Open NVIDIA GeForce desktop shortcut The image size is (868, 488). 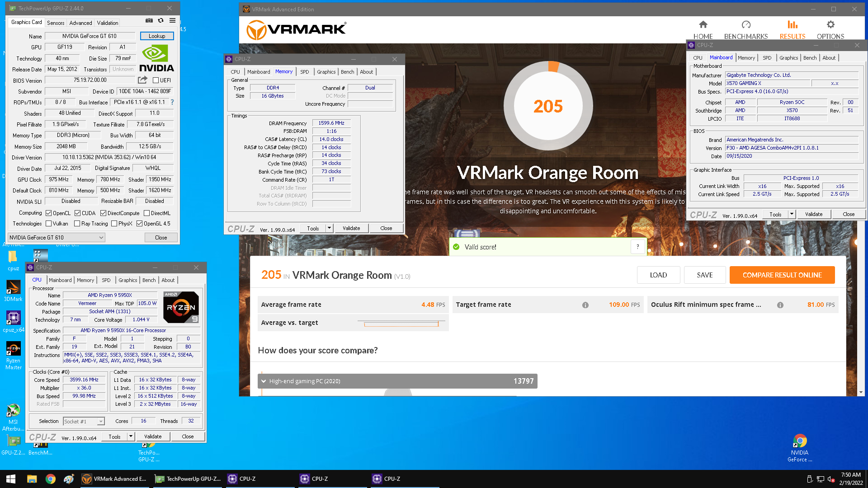pyautogui.click(x=800, y=448)
